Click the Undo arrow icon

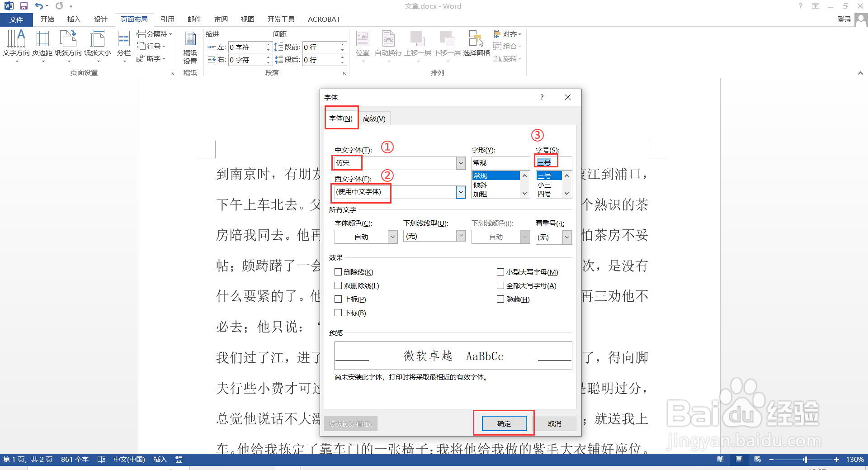tap(39, 6)
